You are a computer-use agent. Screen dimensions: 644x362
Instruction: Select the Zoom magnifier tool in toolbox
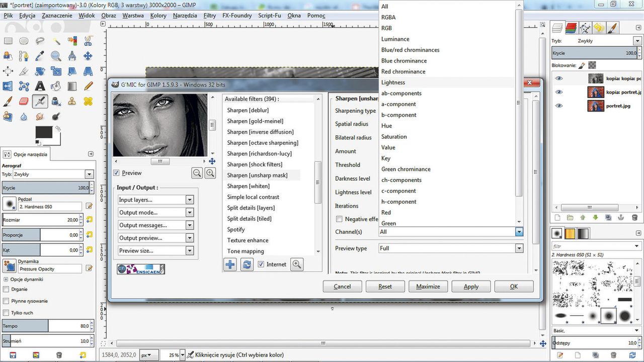click(x=56, y=56)
